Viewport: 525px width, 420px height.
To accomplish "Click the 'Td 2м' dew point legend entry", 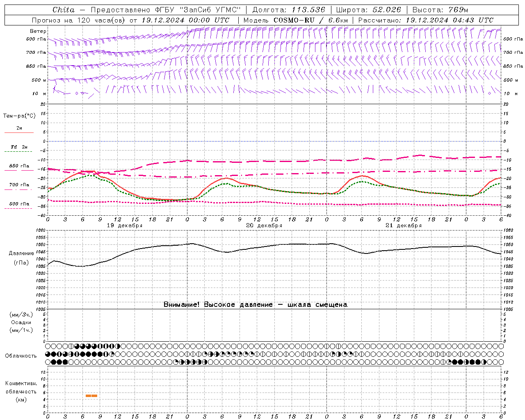I will pyautogui.click(x=19, y=147).
